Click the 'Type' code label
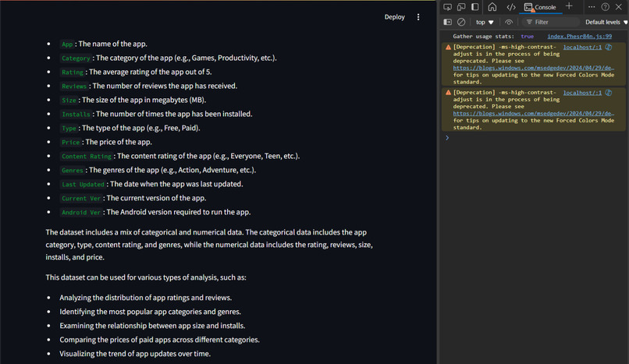Image resolution: width=629 pixels, height=364 pixels. [x=69, y=128]
